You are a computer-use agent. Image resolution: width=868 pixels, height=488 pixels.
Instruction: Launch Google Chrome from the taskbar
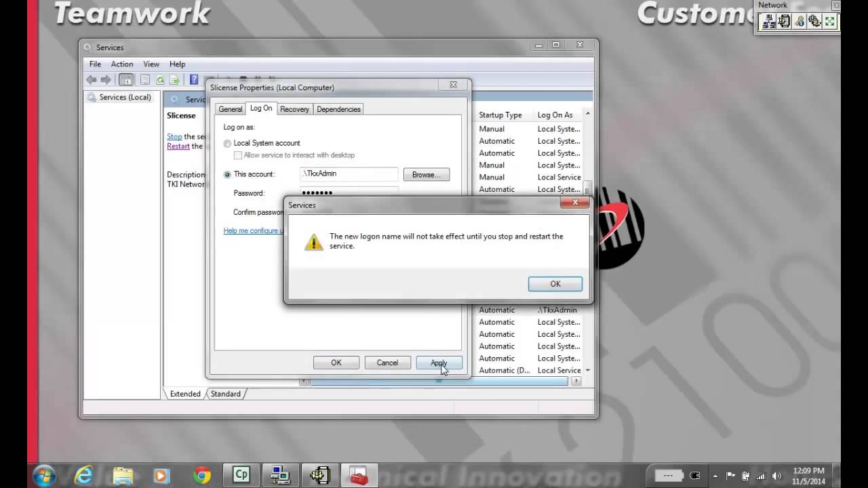click(x=201, y=476)
